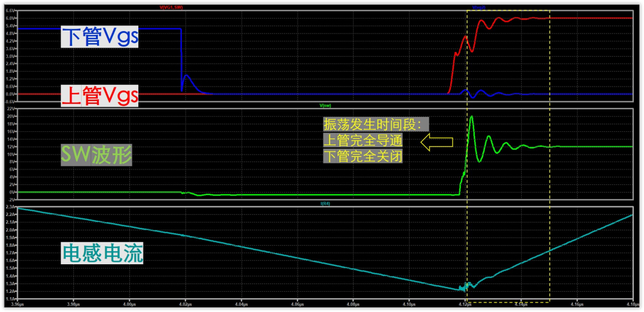Viewport: 644px width, 312px height.
Task: Select the I(R4) trace label
Action: pos(325,203)
